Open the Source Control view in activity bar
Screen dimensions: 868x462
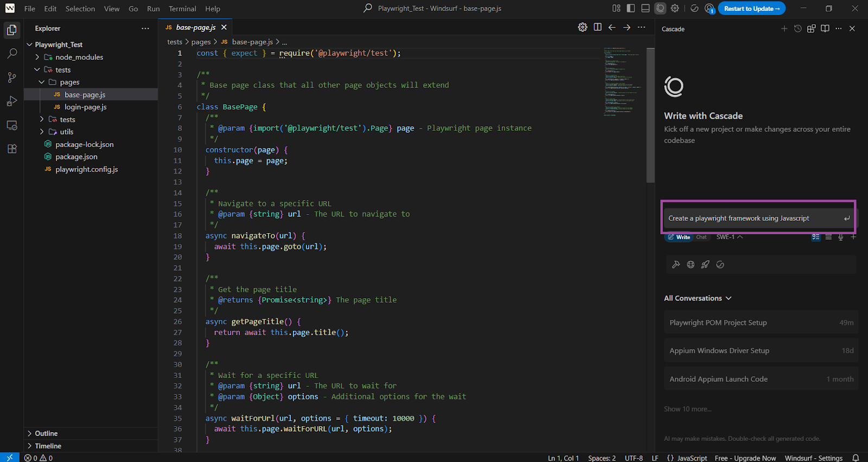12,78
